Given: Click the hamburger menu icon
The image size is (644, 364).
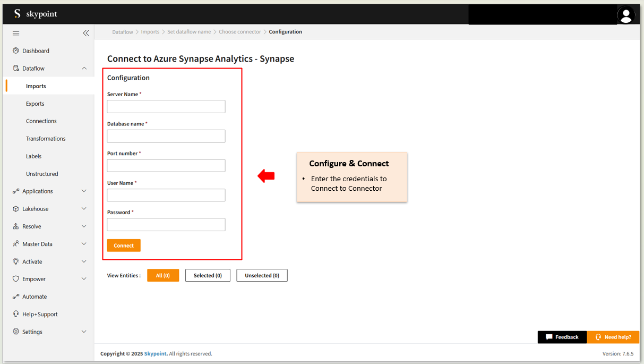Looking at the screenshot, I should tap(16, 33).
